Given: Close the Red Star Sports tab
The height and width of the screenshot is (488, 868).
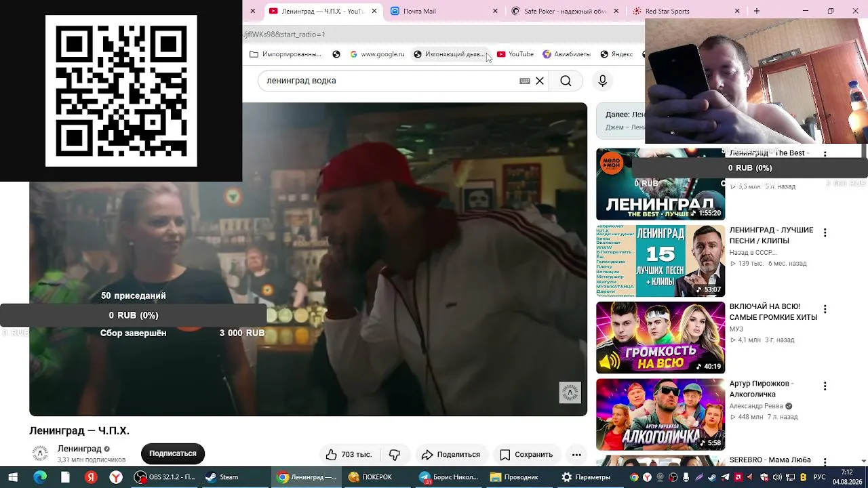Looking at the screenshot, I should pyautogui.click(x=737, y=11).
